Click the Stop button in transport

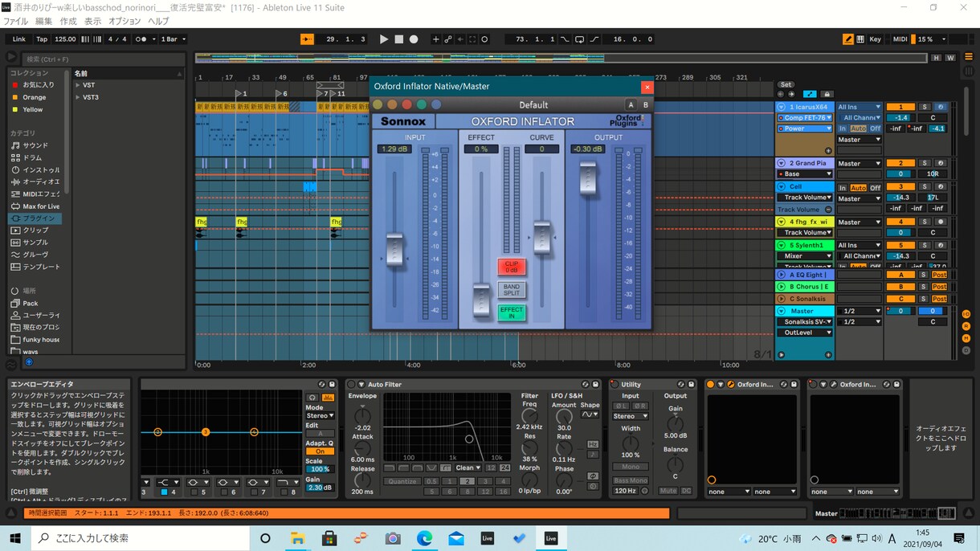tap(398, 39)
